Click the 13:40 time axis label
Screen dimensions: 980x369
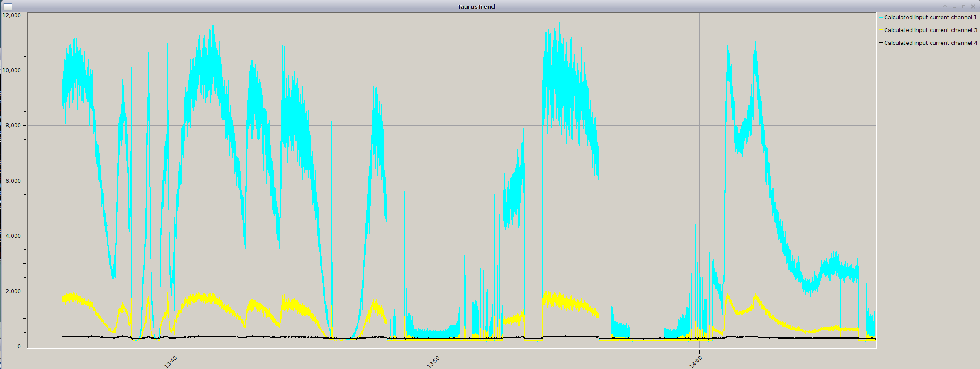(x=170, y=362)
